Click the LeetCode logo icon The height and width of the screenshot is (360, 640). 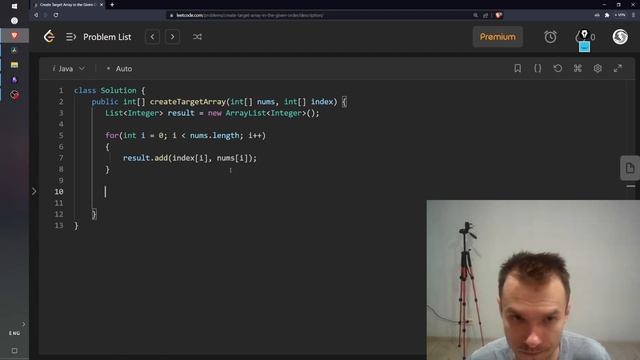[x=49, y=37]
